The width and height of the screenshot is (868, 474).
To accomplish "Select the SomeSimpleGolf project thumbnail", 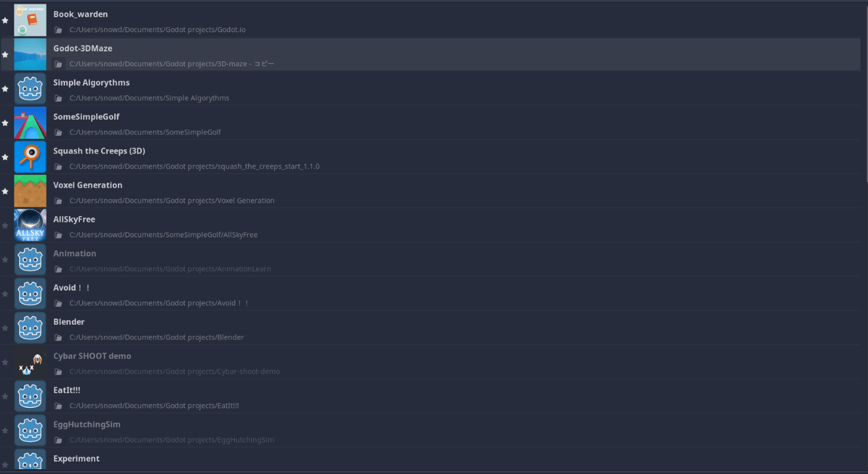I will point(30,123).
